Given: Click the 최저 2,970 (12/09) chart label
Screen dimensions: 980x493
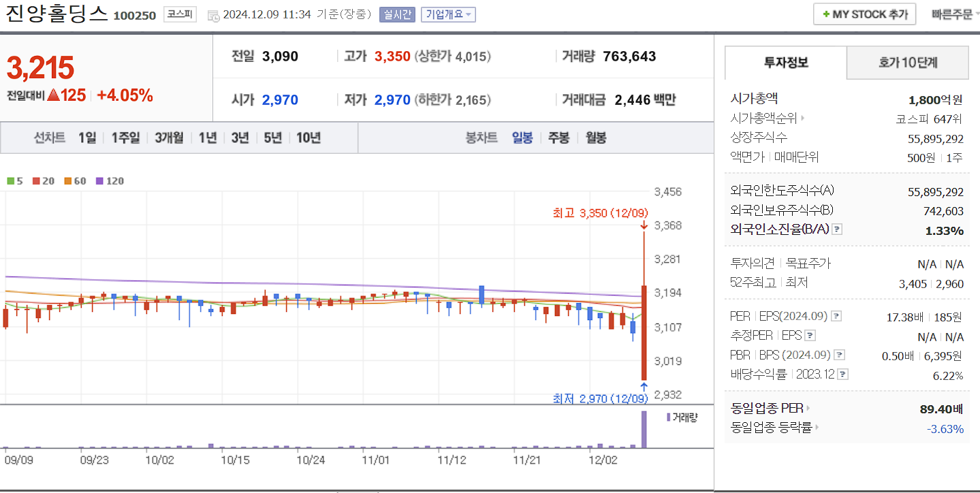Looking at the screenshot, I should point(600,398).
